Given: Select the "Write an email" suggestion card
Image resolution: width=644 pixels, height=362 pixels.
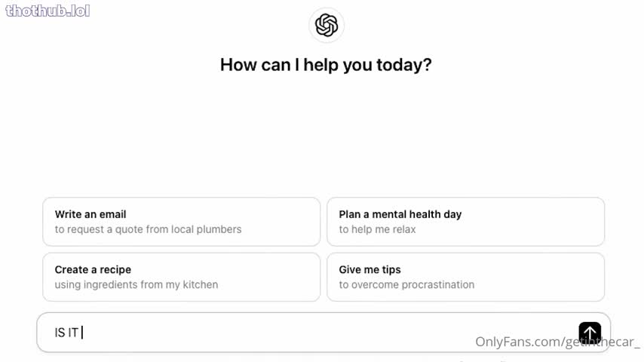Looking at the screenshot, I should [181, 222].
